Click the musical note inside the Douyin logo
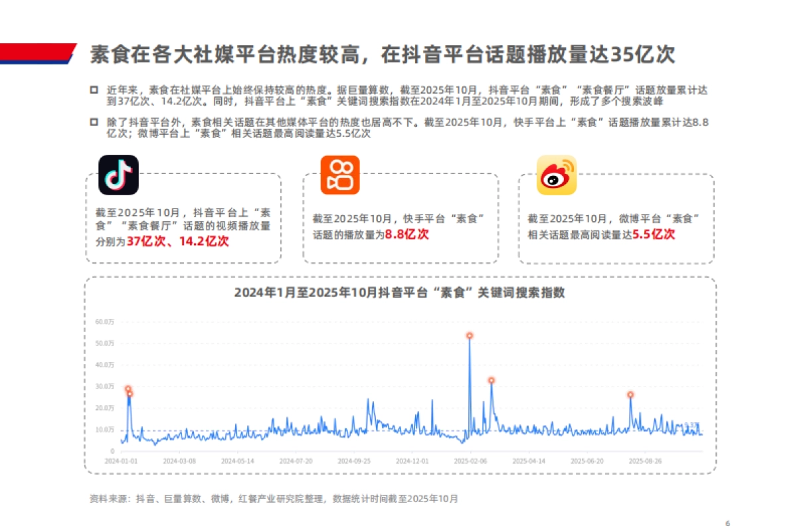The image size is (797, 532). coord(118,175)
